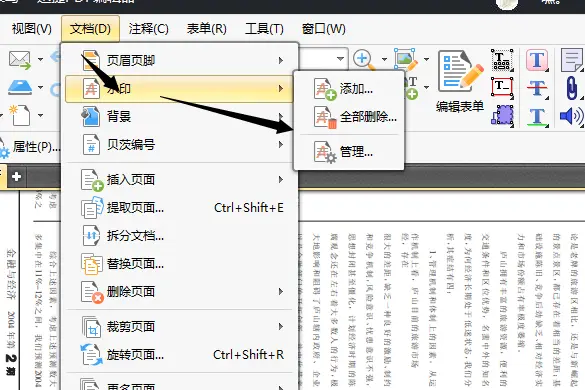Click the replace pages icon
The image size is (585, 390).
click(91, 263)
